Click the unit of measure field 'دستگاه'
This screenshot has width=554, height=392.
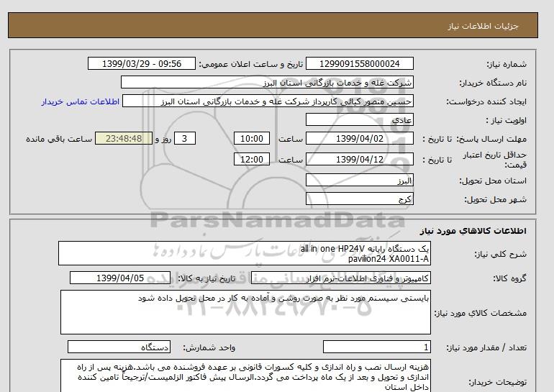point(119,347)
